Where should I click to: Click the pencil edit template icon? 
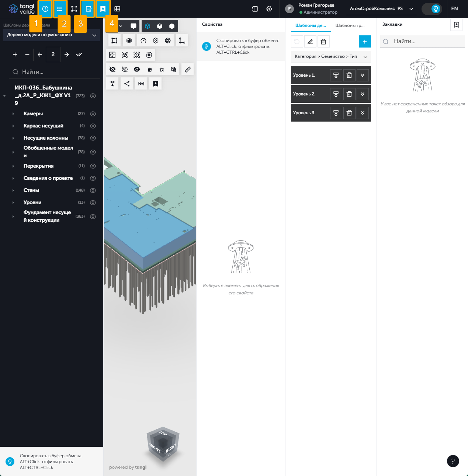[310, 42]
